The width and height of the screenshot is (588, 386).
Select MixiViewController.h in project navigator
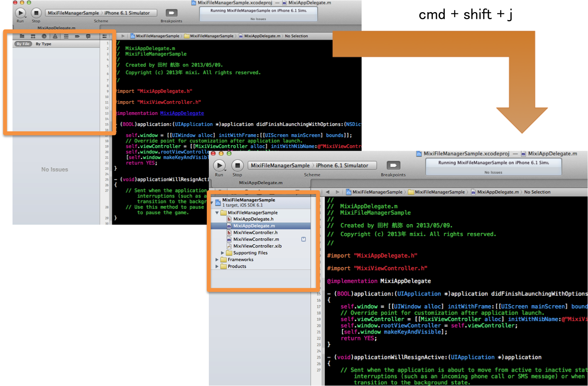pos(255,233)
